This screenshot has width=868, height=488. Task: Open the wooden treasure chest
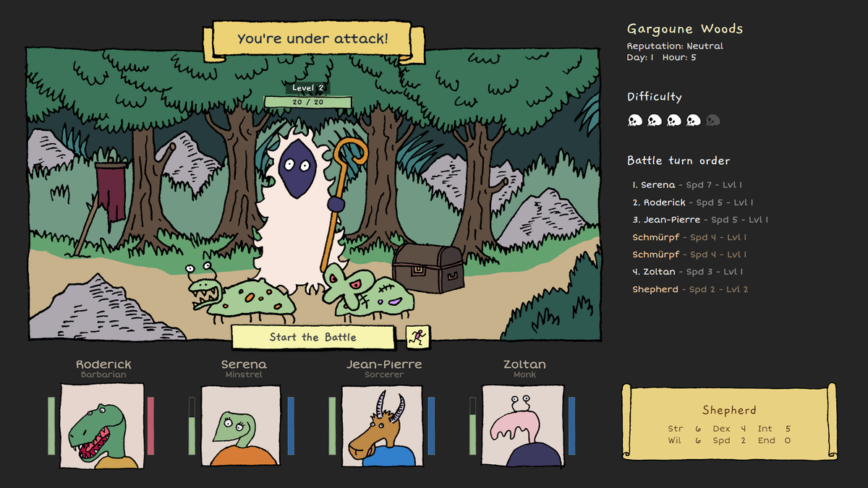pos(428,269)
